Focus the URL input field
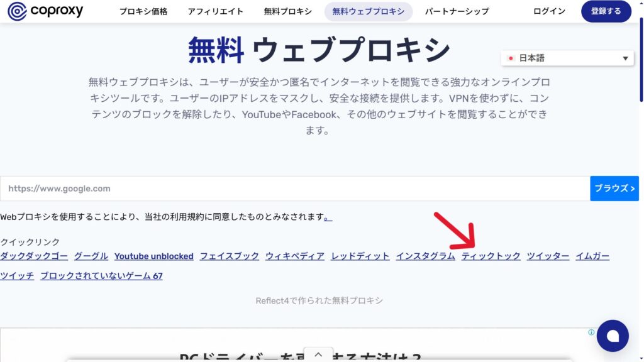This screenshot has height=362, width=644. click(x=294, y=189)
